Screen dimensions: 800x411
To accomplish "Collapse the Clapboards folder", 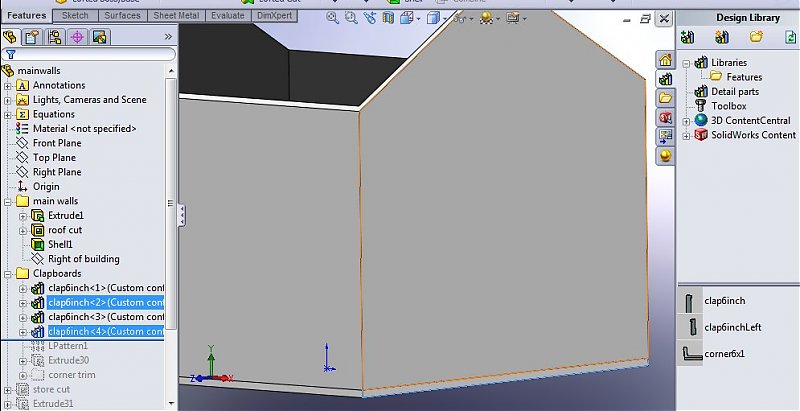I will (x=8, y=274).
